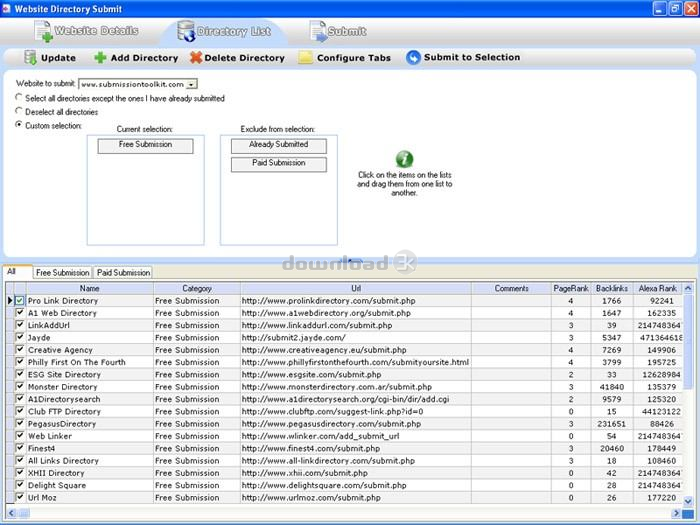Screen dimensions: 700x525
Task: Click the blue Submit to Selection icon
Action: pyautogui.click(x=413, y=57)
